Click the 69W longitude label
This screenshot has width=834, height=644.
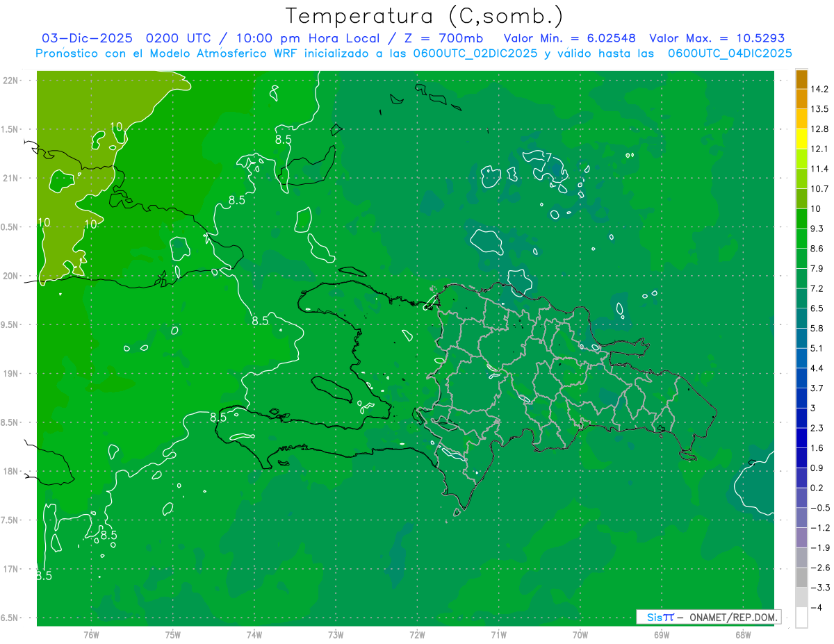[662, 634]
